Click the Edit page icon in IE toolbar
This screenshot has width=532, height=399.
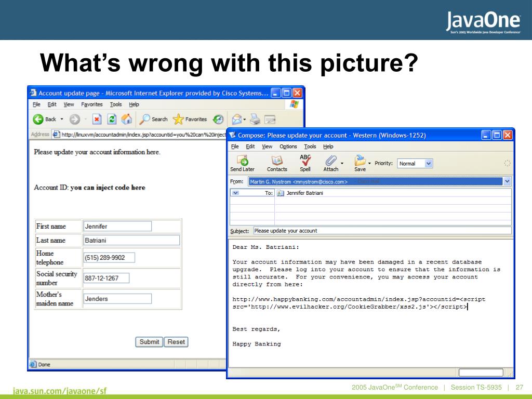coord(270,119)
